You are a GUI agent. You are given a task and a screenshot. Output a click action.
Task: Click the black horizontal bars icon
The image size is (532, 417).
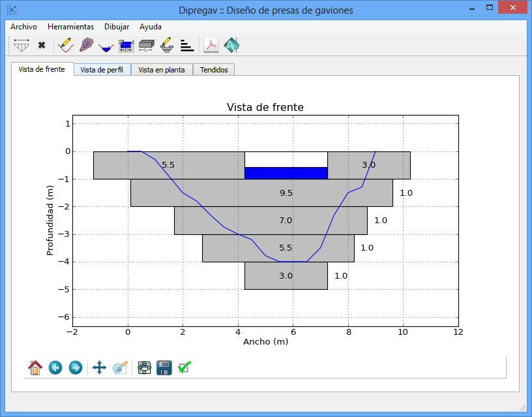tap(186, 46)
